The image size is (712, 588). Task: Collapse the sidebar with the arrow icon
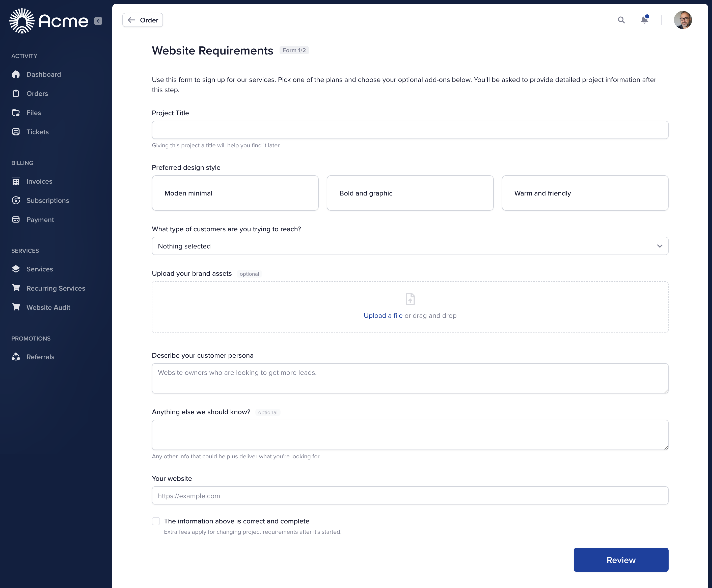(x=98, y=21)
